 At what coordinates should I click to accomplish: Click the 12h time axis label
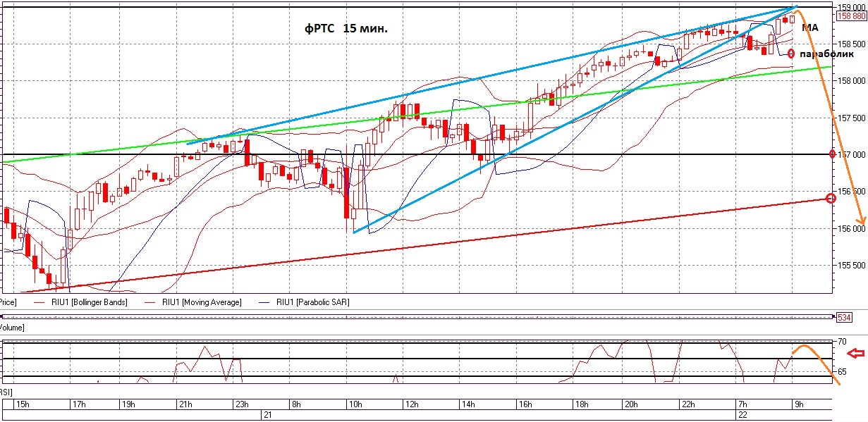[412, 404]
